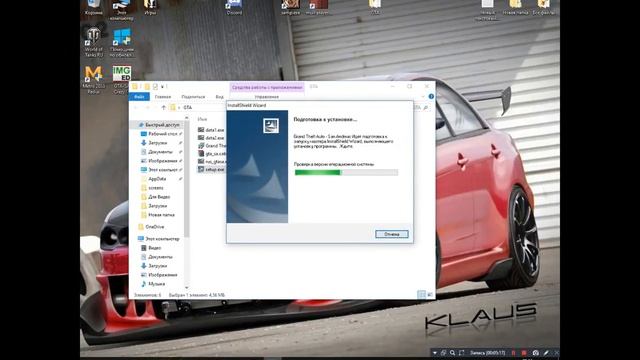Click the installer green progress bar
640x360 pixels.
[x=346, y=173]
